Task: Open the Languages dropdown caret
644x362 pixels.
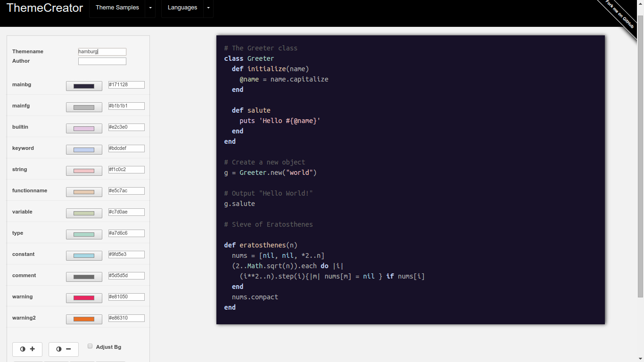Action: tap(208, 8)
